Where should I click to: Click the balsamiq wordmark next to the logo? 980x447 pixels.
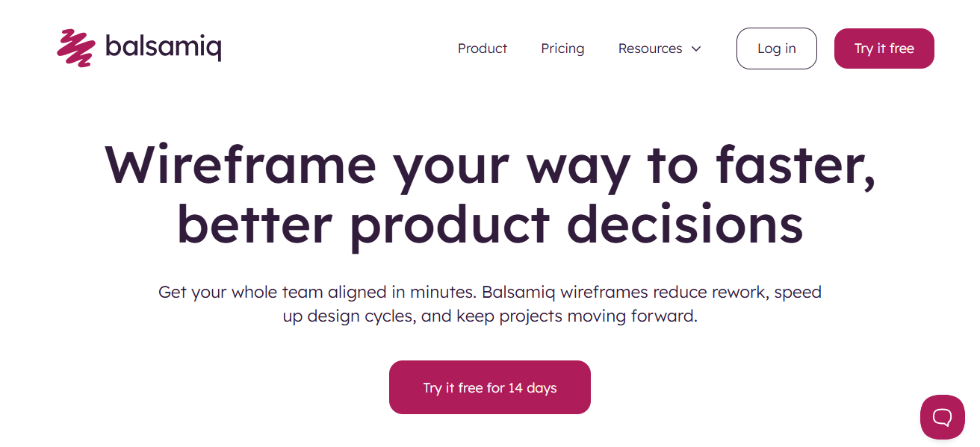164,47
